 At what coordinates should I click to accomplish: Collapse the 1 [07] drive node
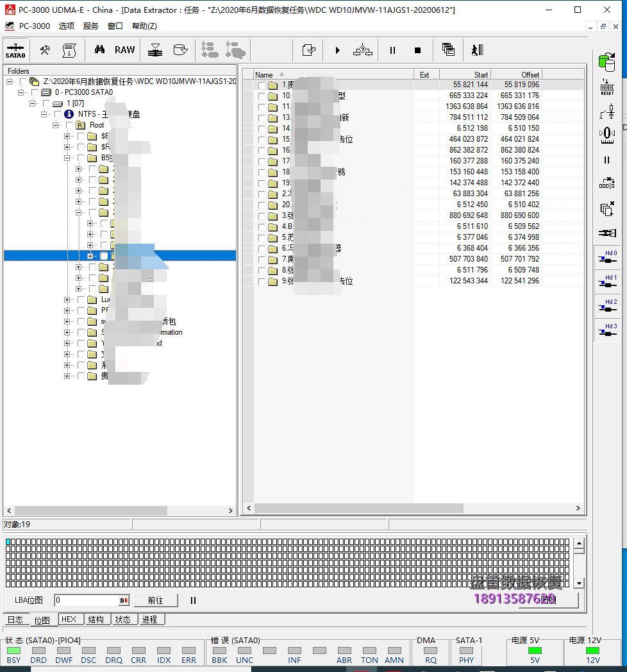[x=32, y=103]
